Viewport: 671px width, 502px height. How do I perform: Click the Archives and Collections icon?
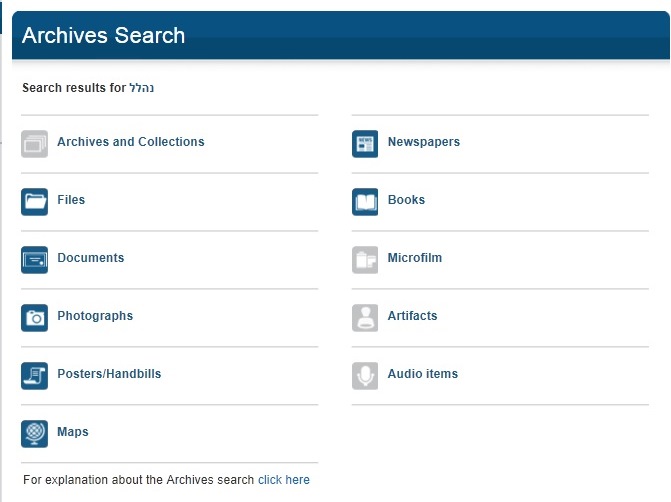(x=35, y=144)
